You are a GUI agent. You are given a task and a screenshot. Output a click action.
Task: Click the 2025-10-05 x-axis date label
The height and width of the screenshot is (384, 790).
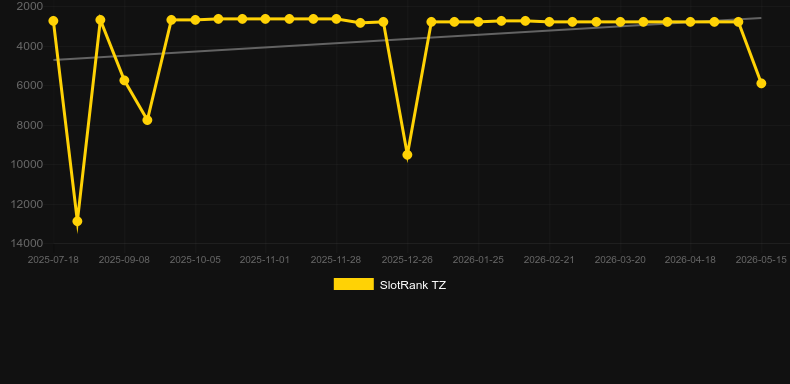click(x=195, y=260)
